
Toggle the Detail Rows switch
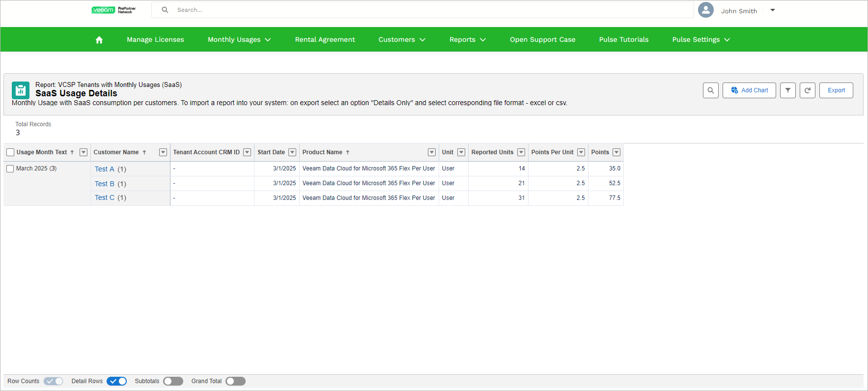tap(117, 381)
